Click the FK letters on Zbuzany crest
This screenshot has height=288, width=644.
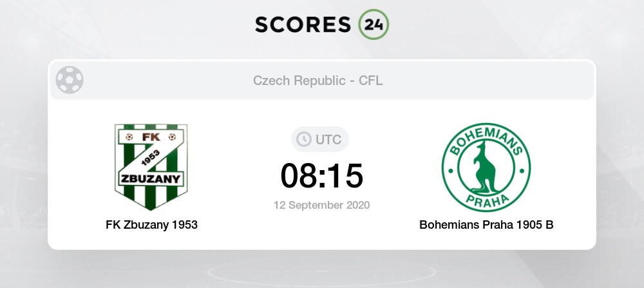click(150, 137)
